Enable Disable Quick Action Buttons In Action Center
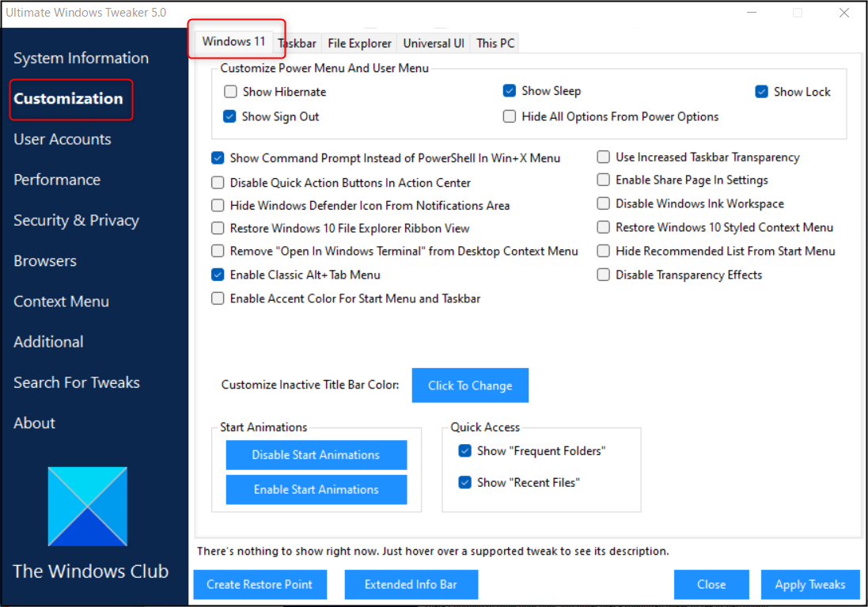The image size is (868, 607). point(218,183)
